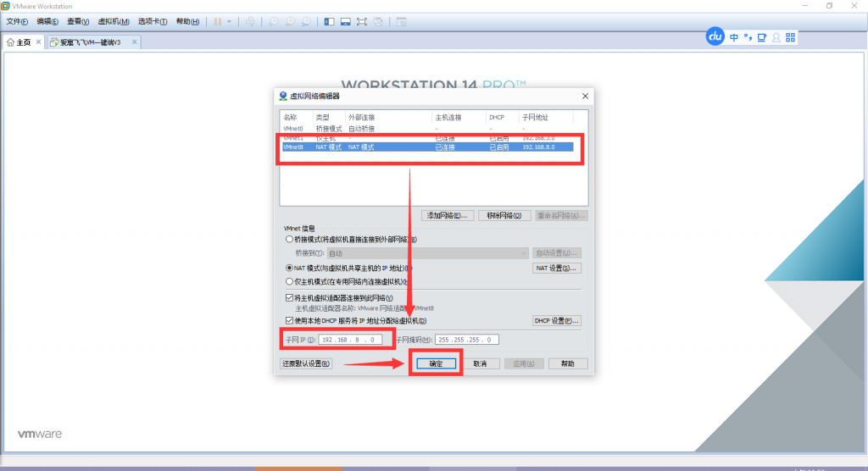Close the Virtual Network Editor dialog
The height and width of the screenshot is (471, 868).
coord(585,96)
